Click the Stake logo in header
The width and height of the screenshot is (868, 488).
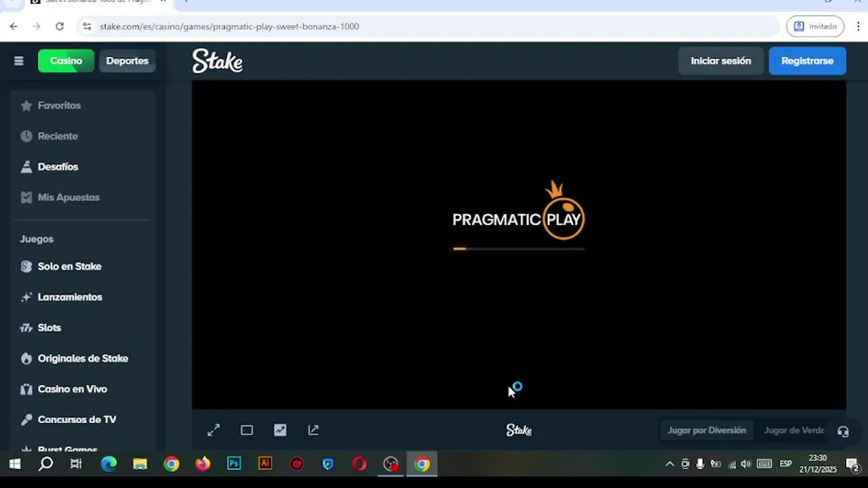click(x=218, y=61)
